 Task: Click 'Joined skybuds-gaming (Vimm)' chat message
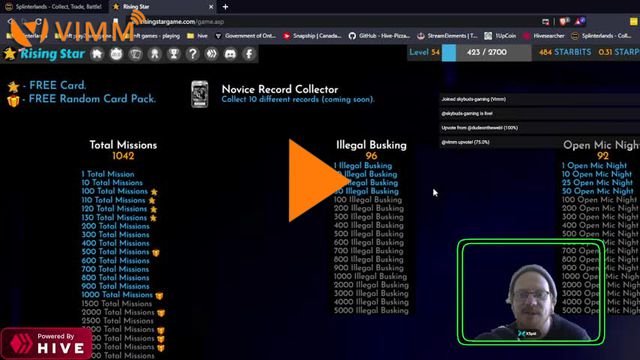click(x=473, y=99)
